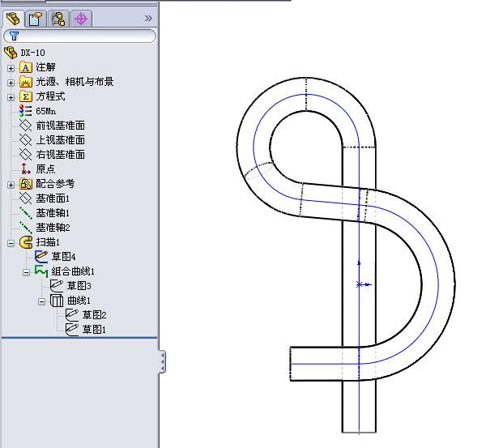Open the FeatureManager design tree tab

13,19
